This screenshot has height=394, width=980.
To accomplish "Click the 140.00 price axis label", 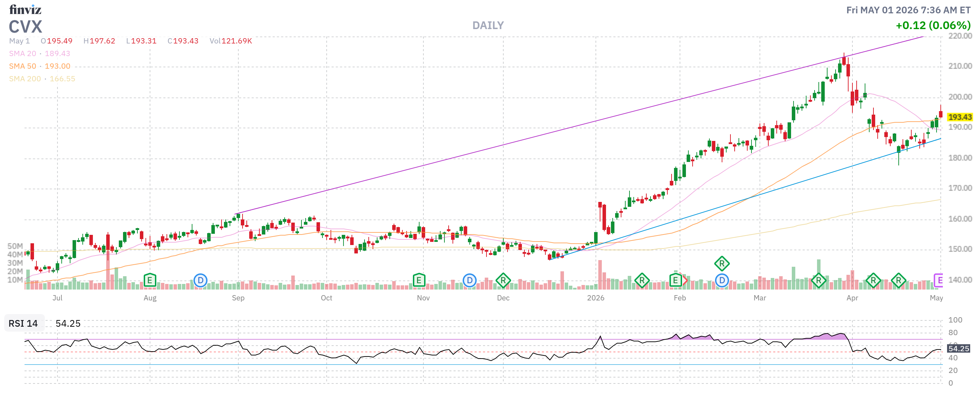I will point(960,280).
